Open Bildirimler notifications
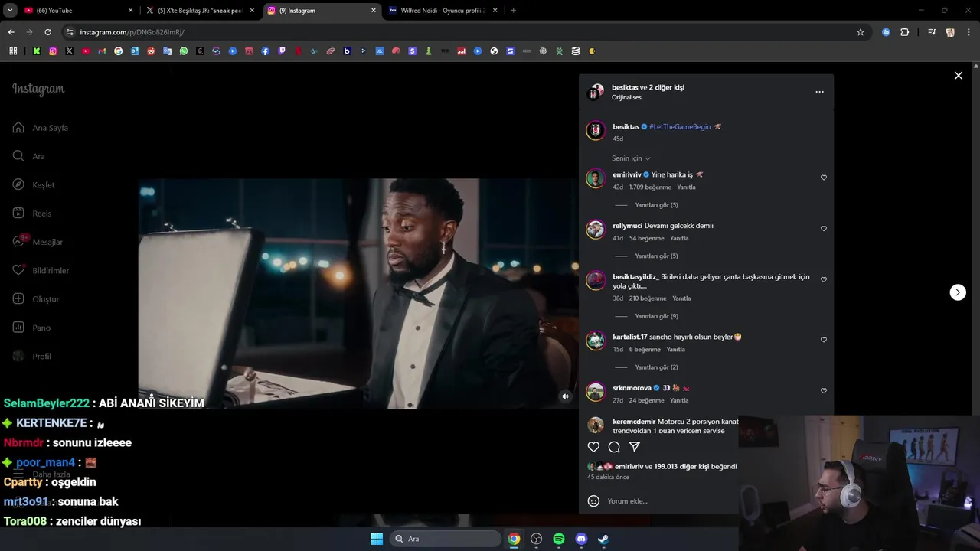The image size is (980, 551). [x=41, y=270]
